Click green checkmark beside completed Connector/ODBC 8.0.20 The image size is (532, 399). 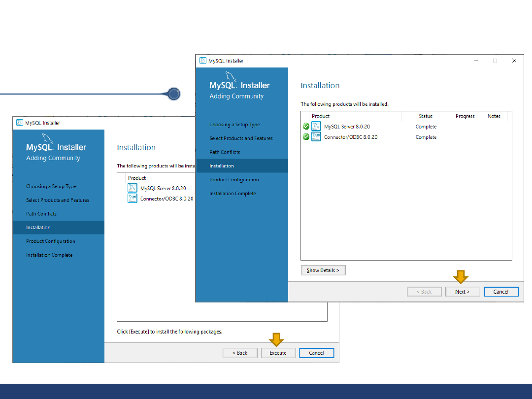pyautogui.click(x=306, y=137)
